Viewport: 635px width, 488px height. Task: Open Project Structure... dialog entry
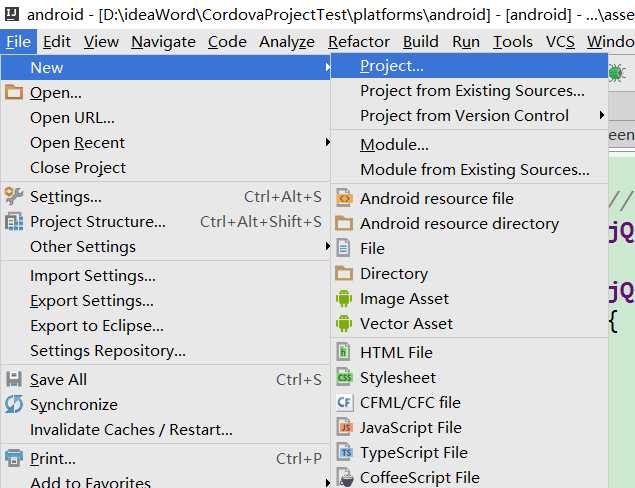[x=165, y=222]
